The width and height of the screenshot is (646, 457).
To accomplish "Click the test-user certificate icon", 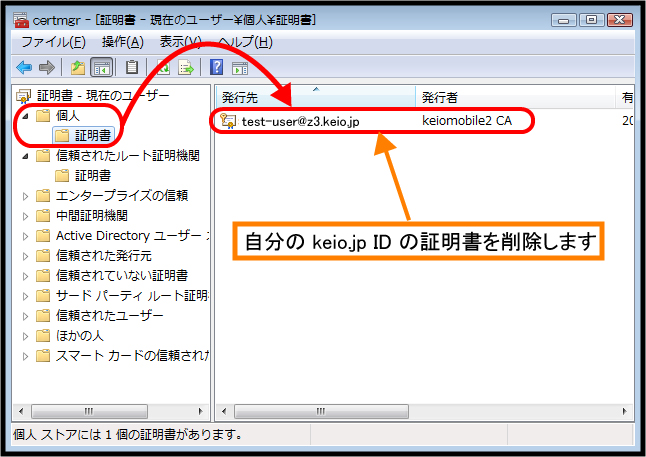I will (228, 121).
